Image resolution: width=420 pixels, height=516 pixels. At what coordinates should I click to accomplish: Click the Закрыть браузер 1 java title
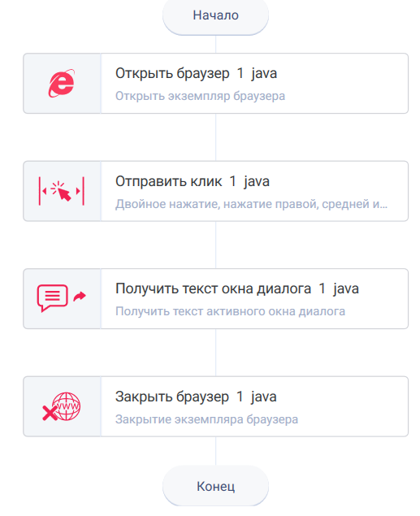(x=196, y=397)
